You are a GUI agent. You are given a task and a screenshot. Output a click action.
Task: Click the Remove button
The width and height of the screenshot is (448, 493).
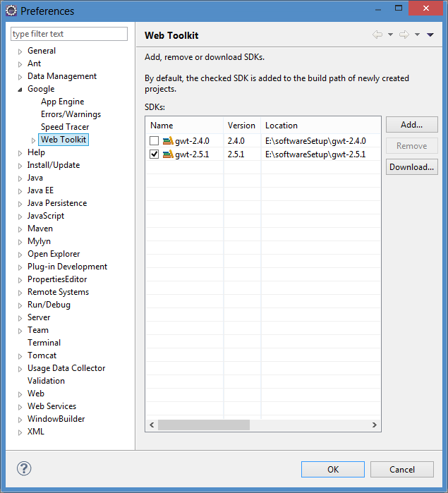click(x=411, y=145)
